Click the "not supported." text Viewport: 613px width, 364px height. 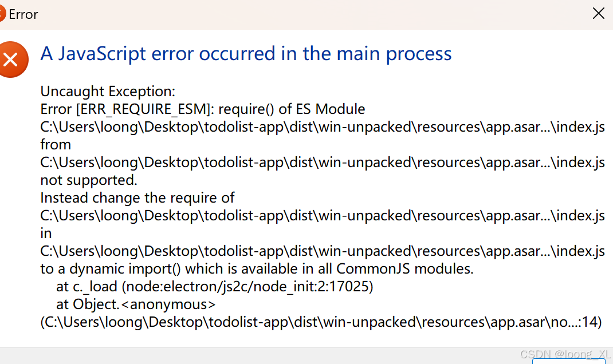[89, 180]
